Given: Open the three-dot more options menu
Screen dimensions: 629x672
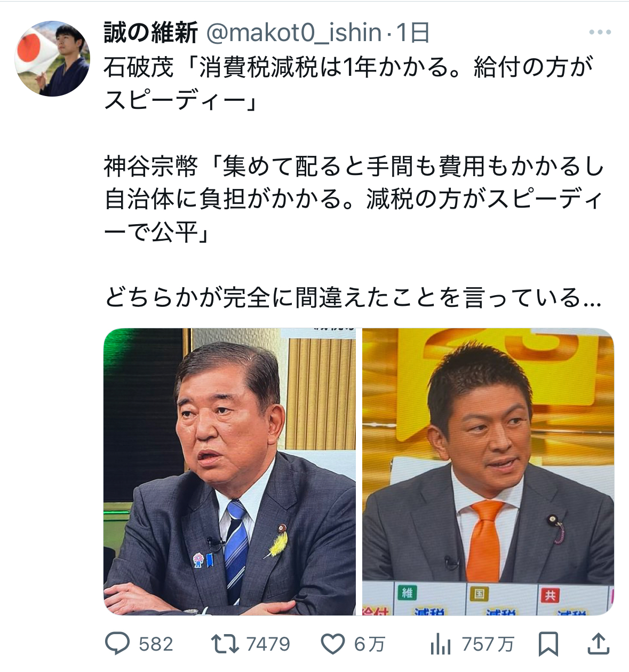Looking at the screenshot, I should [600, 33].
